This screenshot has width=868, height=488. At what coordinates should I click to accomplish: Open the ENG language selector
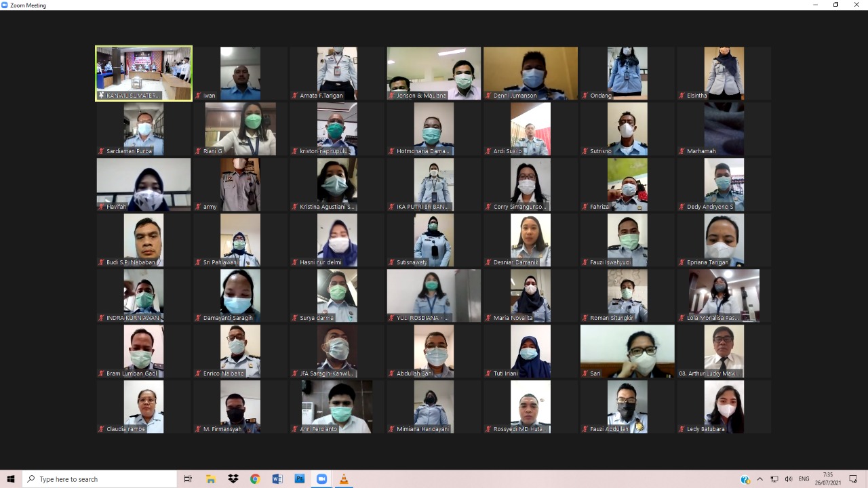(804, 479)
